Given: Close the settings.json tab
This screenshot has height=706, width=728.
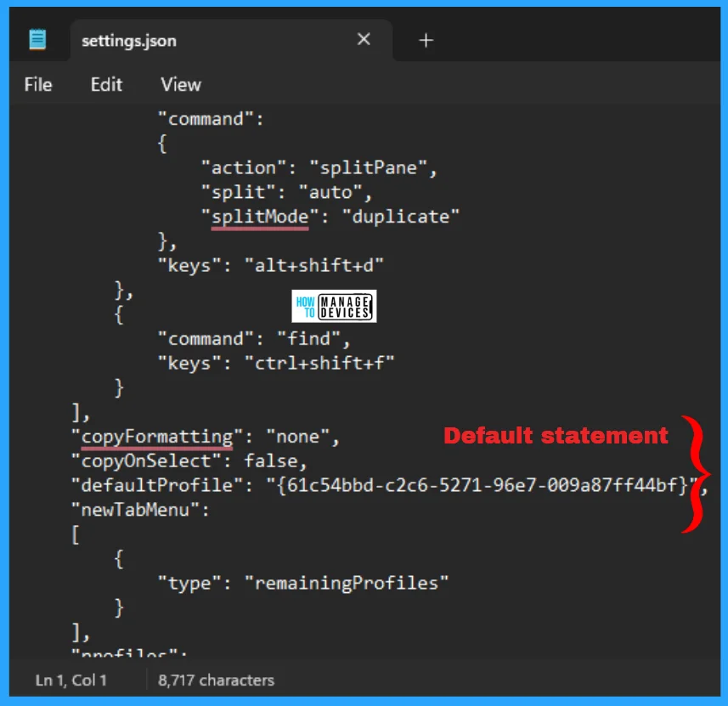Looking at the screenshot, I should (364, 39).
